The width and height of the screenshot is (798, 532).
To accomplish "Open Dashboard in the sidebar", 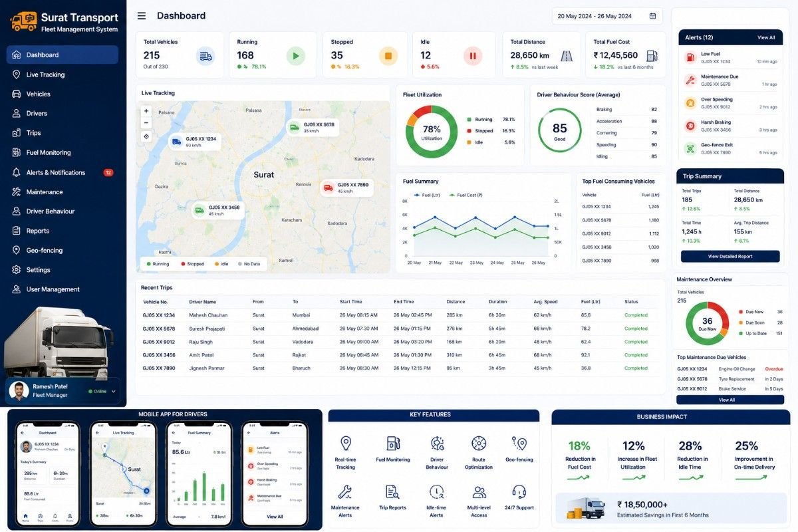I will [x=63, y=55].
